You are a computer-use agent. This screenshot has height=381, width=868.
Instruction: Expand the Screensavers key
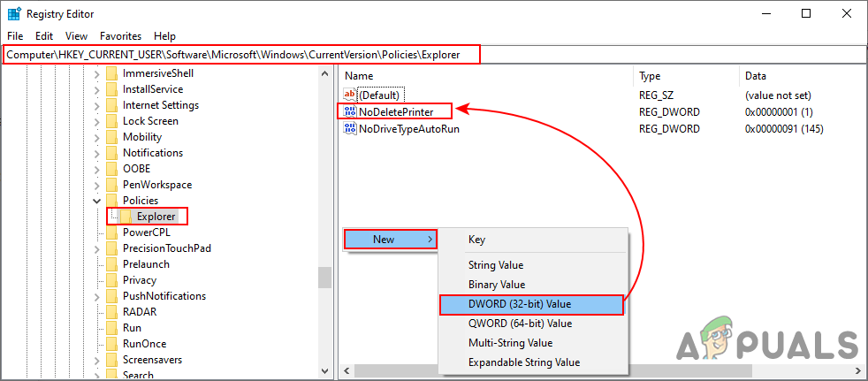tap(97, 360)
